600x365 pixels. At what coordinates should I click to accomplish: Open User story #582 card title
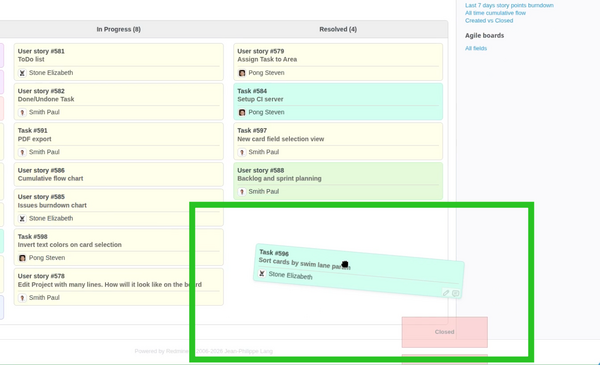click(41, 91)
